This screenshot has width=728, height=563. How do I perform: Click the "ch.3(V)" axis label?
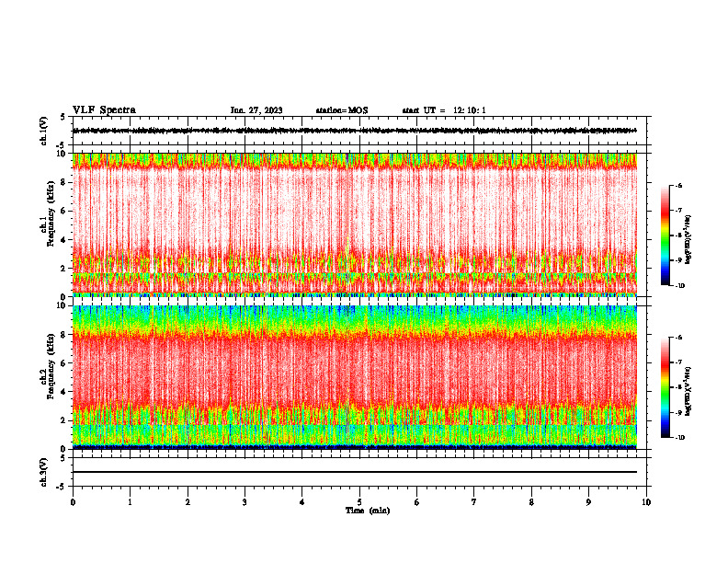43,472
